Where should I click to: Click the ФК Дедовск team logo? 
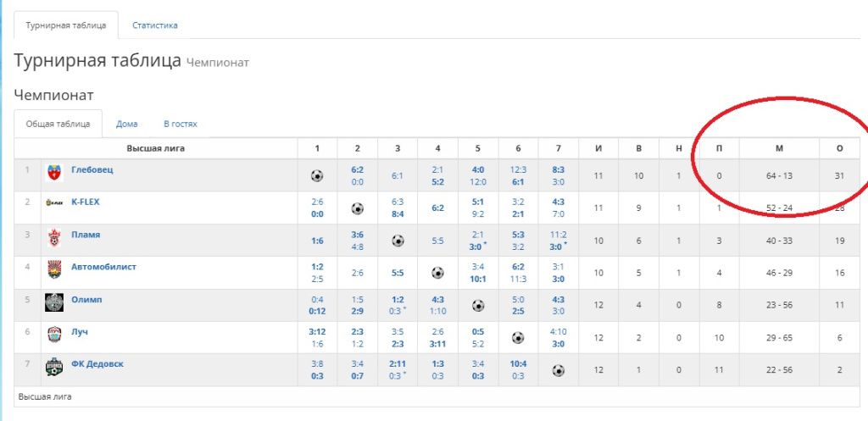click(54, 367)
